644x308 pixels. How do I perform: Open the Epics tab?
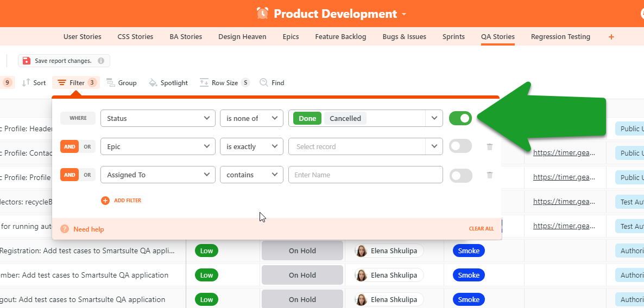(291, 36)
